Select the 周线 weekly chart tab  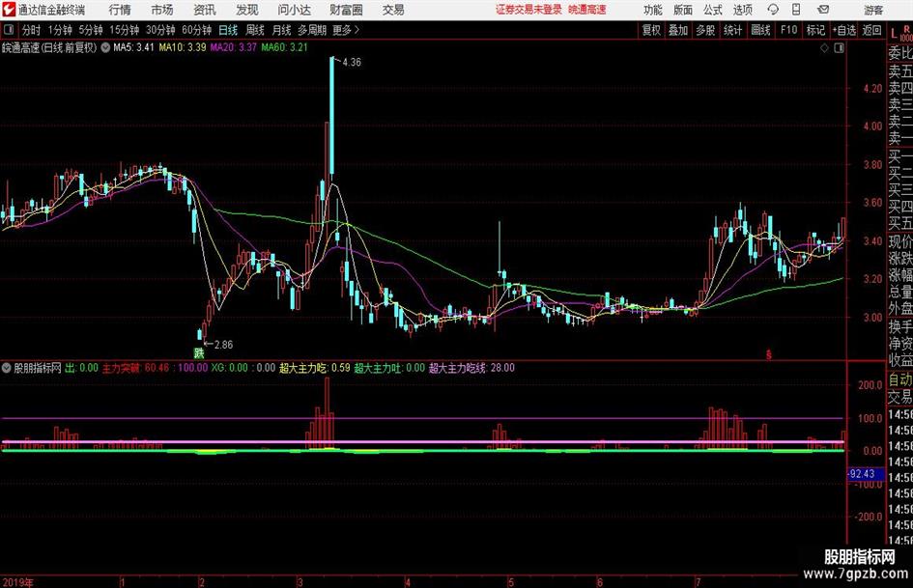255,30
